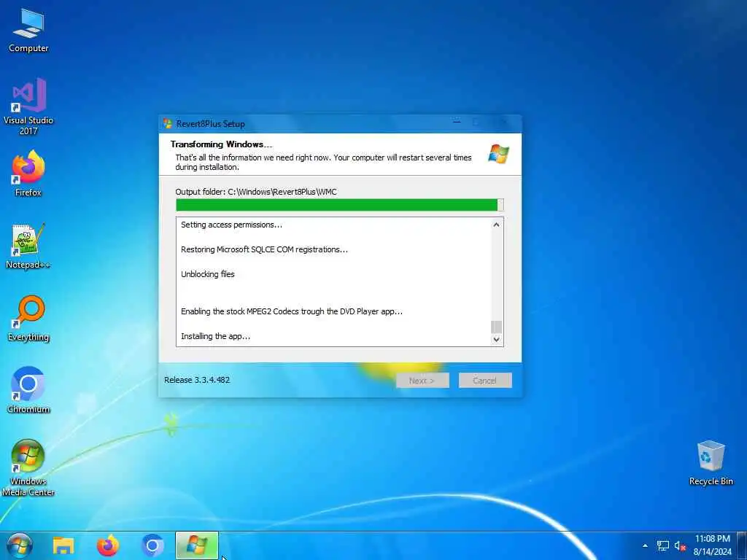Click the green installation progress bar

click(340, 205)
